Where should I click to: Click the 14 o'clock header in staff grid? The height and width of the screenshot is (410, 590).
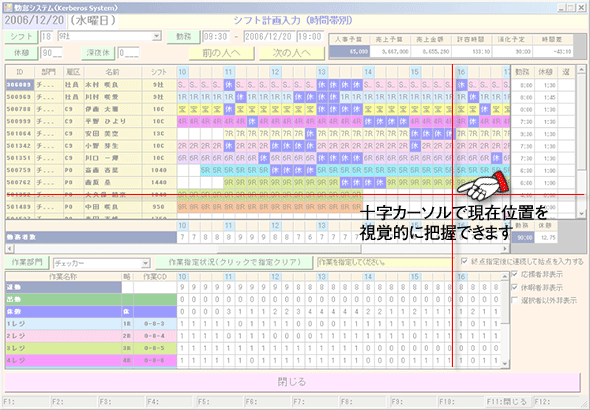(x=368, y=72)
